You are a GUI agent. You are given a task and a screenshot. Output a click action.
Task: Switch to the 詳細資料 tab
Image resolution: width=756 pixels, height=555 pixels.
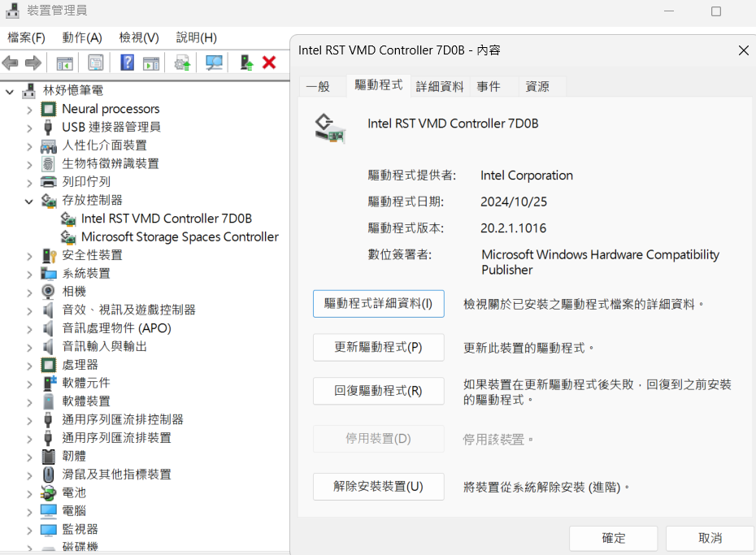point(440,87)
